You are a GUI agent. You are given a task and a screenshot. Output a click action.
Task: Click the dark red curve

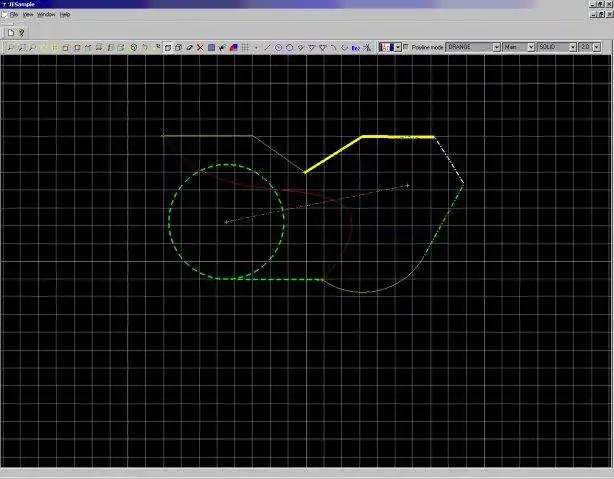(x=352, y=227)
